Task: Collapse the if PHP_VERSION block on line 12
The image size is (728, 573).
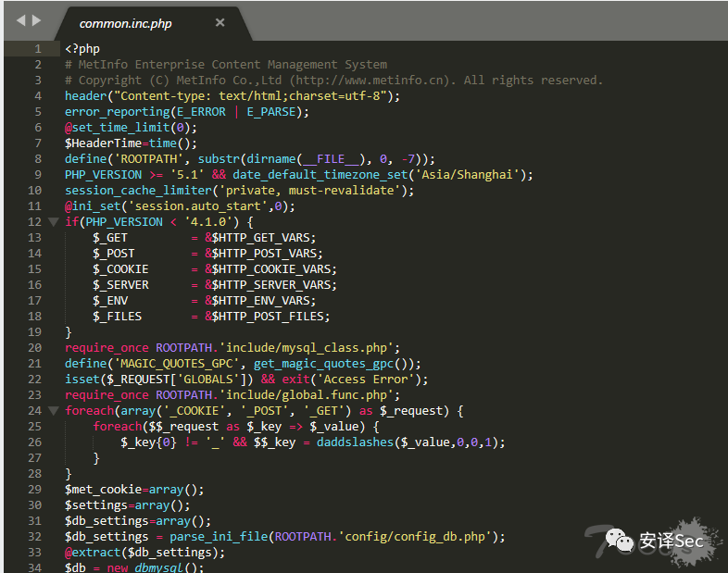Action: tap(53, 222)
